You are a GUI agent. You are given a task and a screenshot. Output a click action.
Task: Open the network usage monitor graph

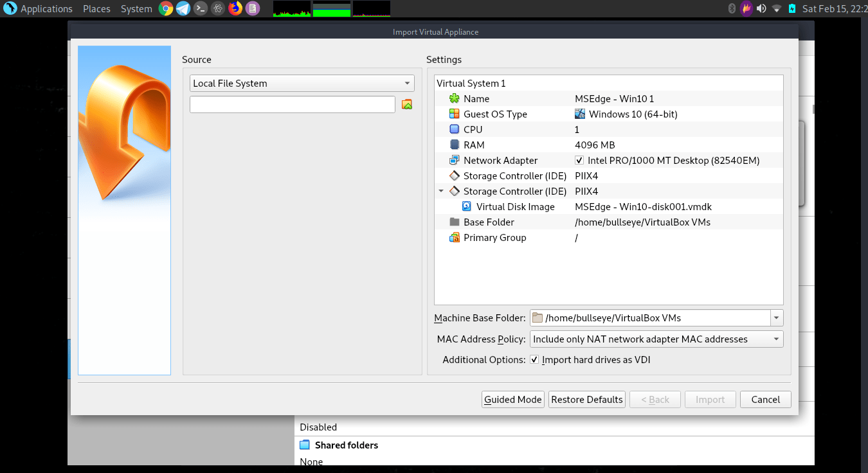[x=372, y=8]
